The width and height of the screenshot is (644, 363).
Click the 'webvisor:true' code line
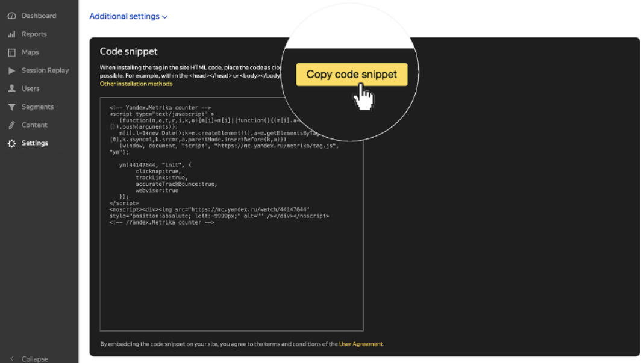157,191
